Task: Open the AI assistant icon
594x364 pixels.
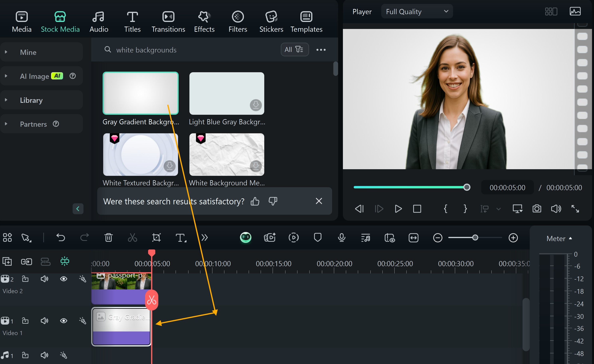Action: click(x=246, y=238)
